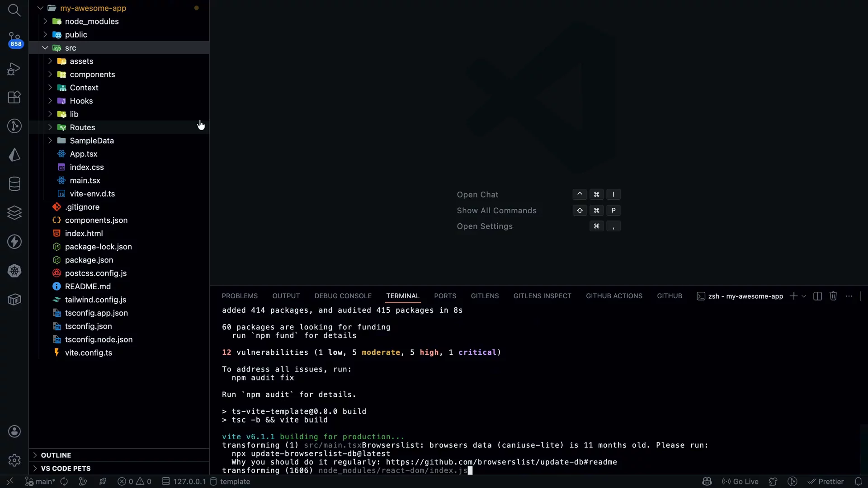Switch to the DEBUG CONSOLE tab

coord(343,296)
